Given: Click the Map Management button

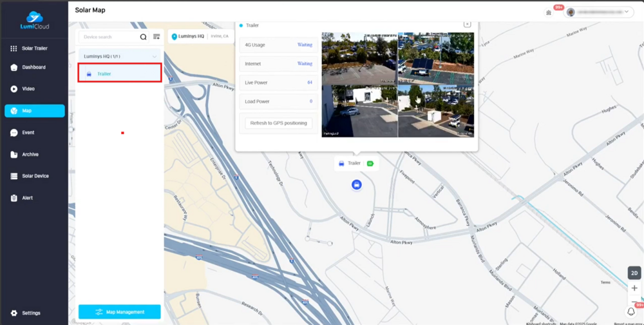Looking at the screenshot, I should [119, 312].
